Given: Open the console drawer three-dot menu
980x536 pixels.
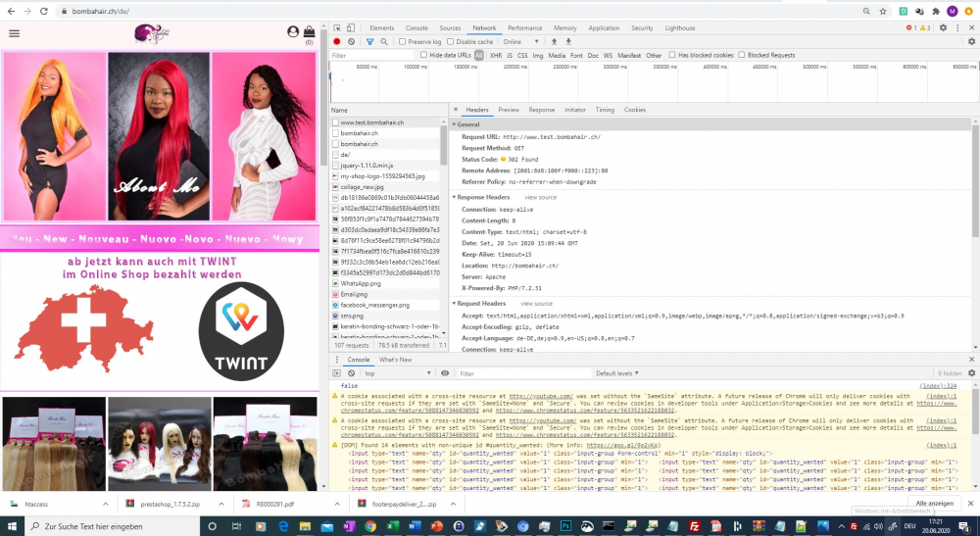Looking at the screenshot, I should pyautogui.click(x=337, y=360).
